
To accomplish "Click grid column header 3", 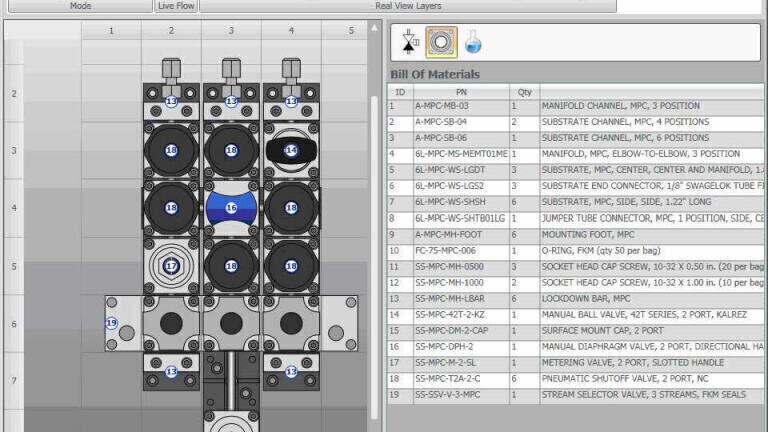I will [231, 30].
